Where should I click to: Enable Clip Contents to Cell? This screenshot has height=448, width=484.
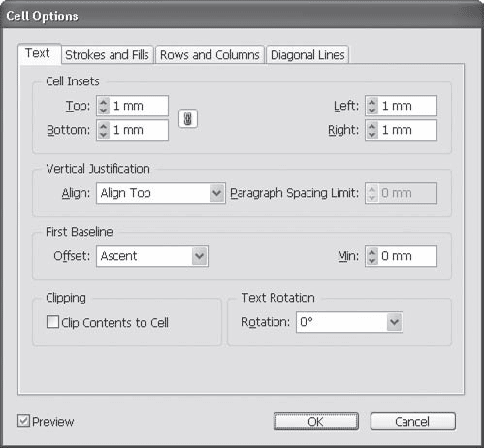[x=52, y=322]
